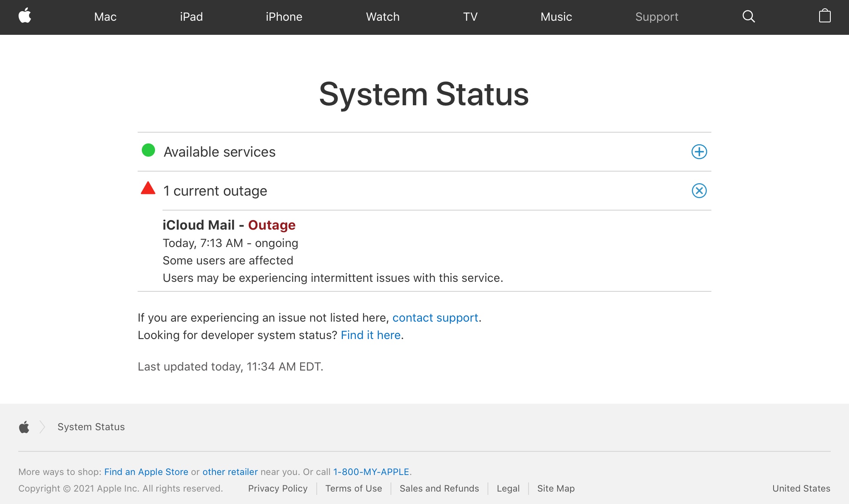
Task: Open the shopping bag icon
Action: click(825, 16)
